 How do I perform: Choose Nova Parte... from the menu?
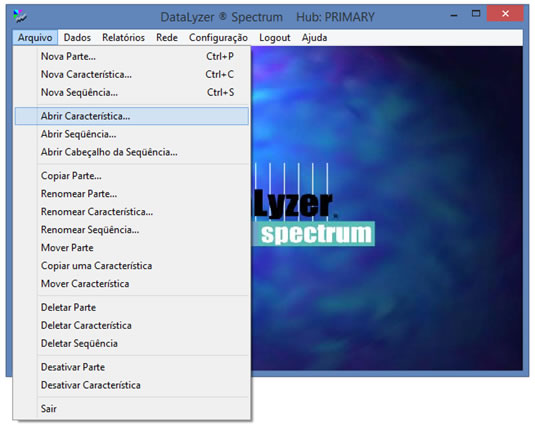[132, 56]
